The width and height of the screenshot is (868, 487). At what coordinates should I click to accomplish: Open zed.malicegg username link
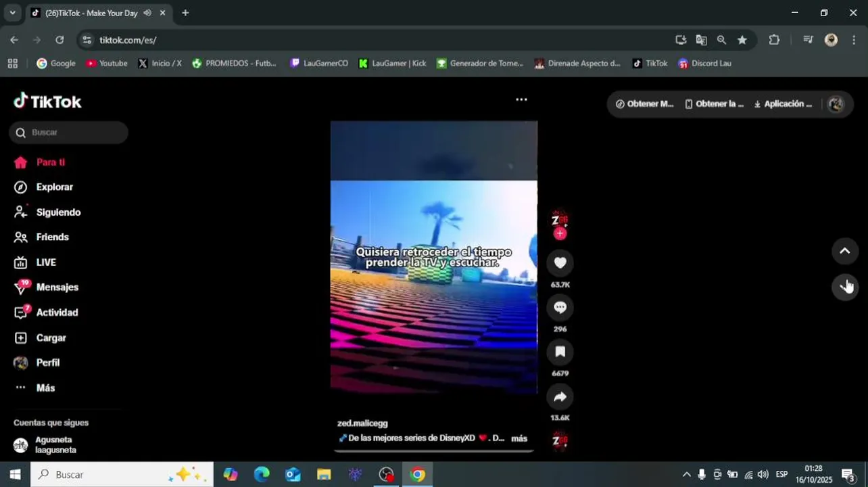click(362, 423)
